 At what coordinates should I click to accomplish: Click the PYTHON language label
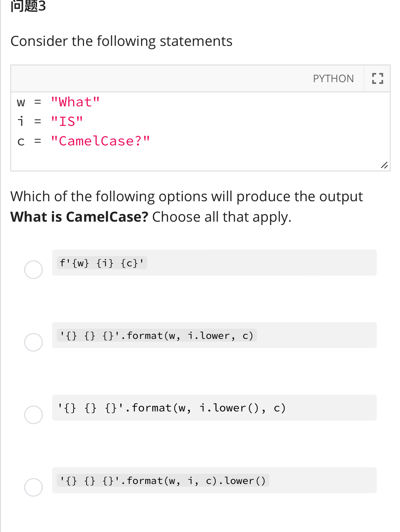(x=333, y=79)
